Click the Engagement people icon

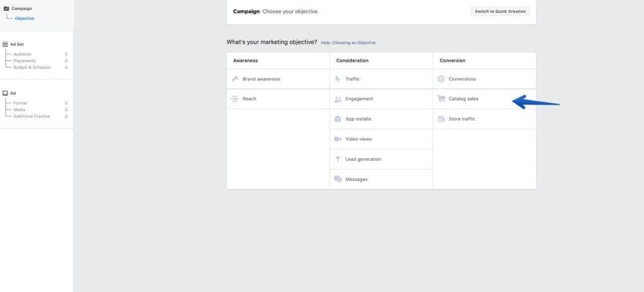[338, 99]
